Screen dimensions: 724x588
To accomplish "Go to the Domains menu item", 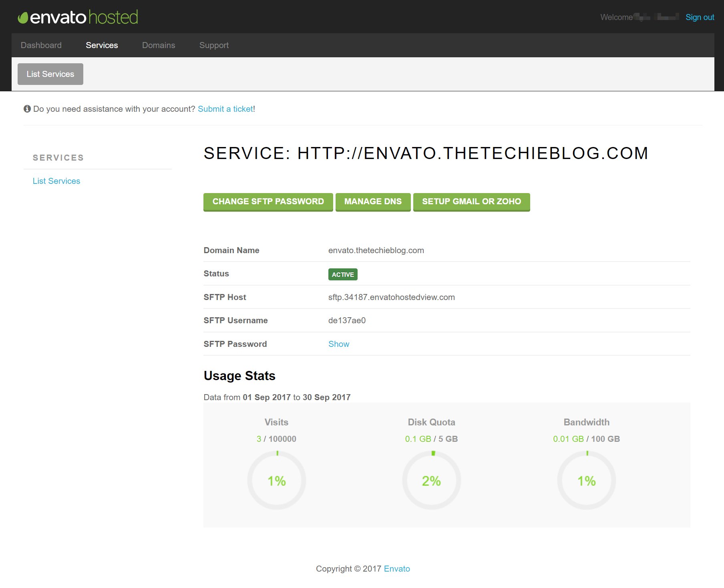I will [159, 45].
